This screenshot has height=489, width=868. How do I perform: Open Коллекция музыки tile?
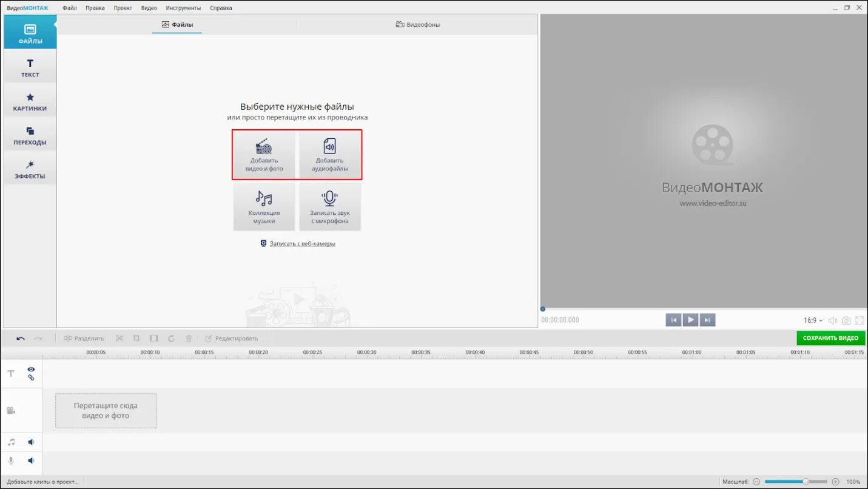pos(264,207)
